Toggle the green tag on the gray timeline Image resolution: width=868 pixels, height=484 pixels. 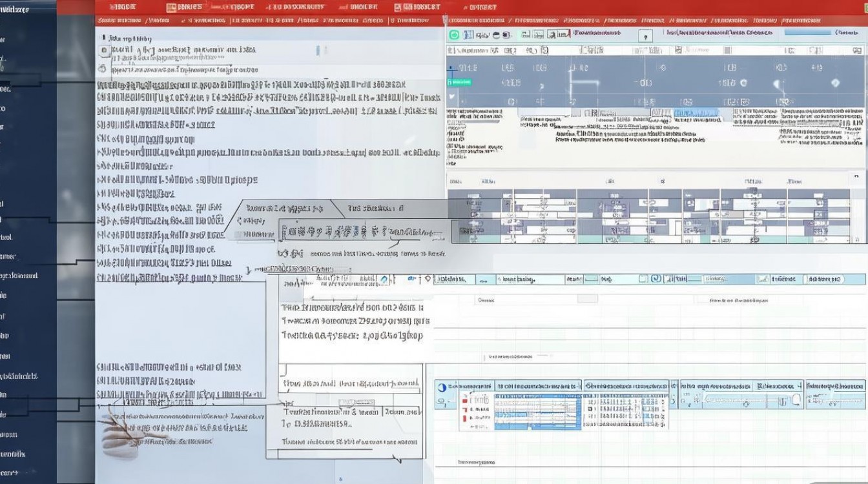459,82
